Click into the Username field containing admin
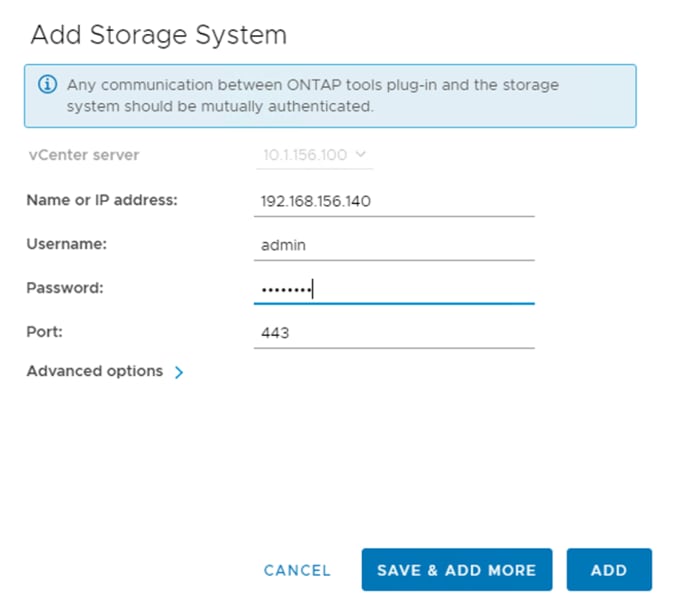The height and width of the screenshot is (611, 678). coord(394,245)
